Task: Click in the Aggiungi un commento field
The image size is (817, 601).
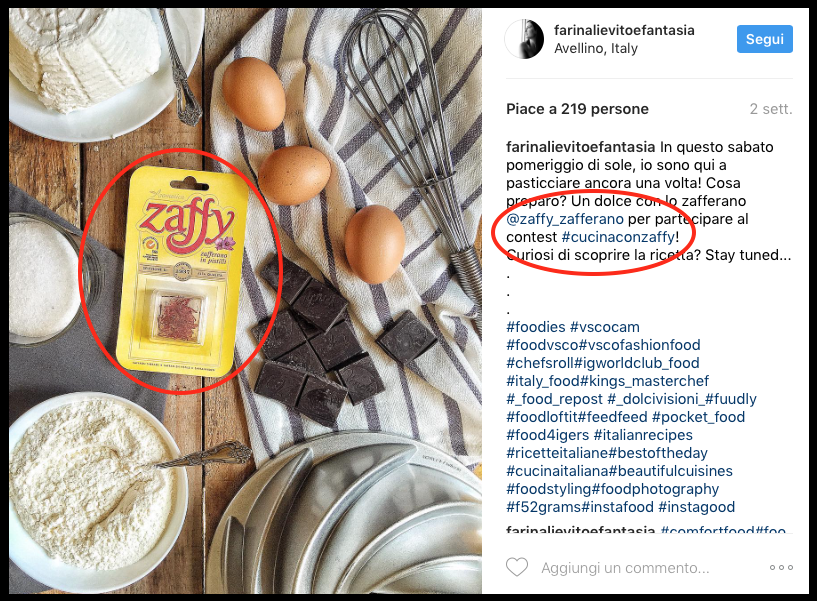Action: tap(625, 568)
